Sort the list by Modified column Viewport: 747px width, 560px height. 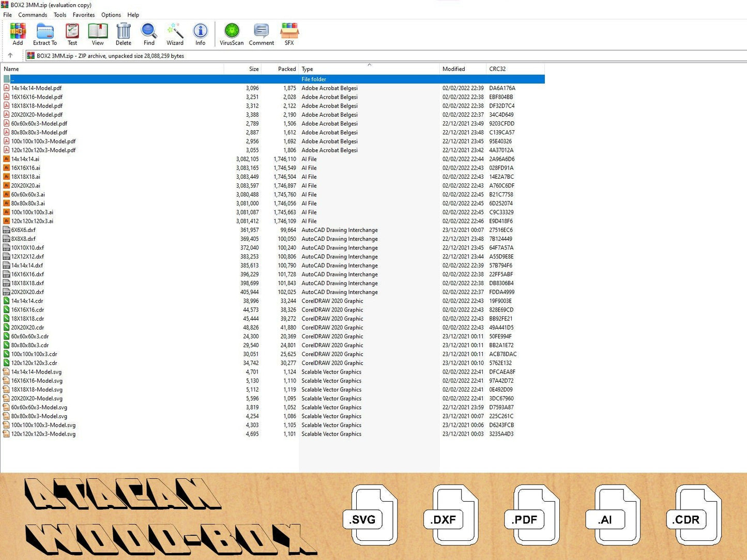coord(453,69)
